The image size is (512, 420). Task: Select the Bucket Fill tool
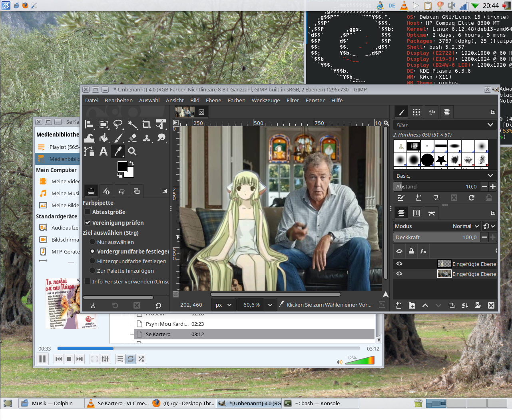pyautogui.click(x=103, y=138)
